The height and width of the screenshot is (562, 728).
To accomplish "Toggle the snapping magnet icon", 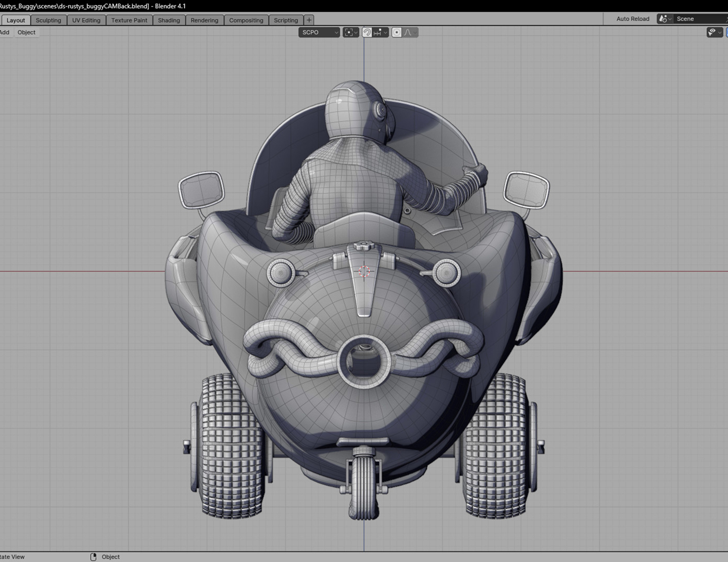I will click(367, 33).
